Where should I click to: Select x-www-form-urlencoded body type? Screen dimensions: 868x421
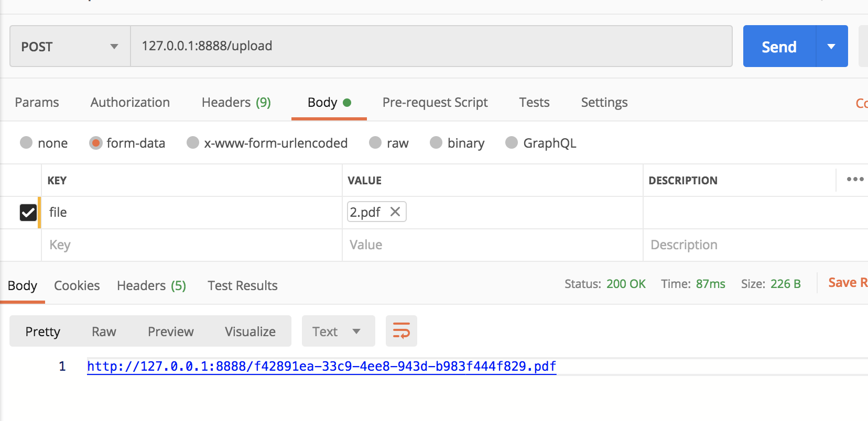coord(193,142)
